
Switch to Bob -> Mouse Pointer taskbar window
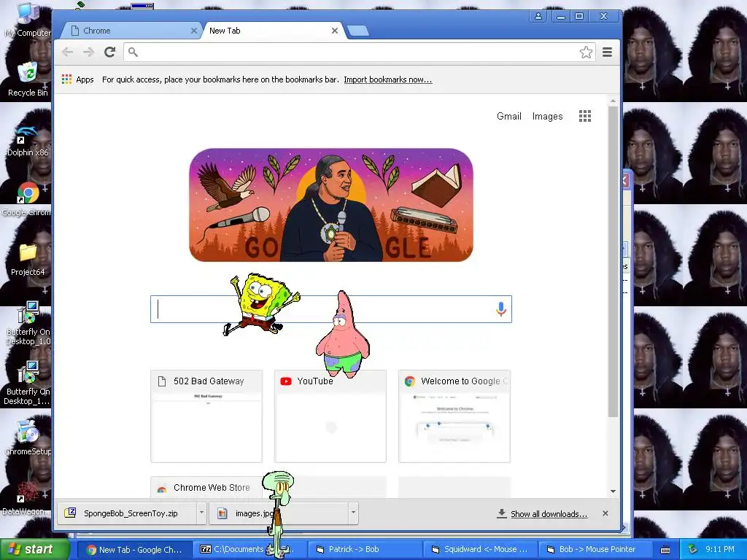pyautogui.click(x=595, y=550)
